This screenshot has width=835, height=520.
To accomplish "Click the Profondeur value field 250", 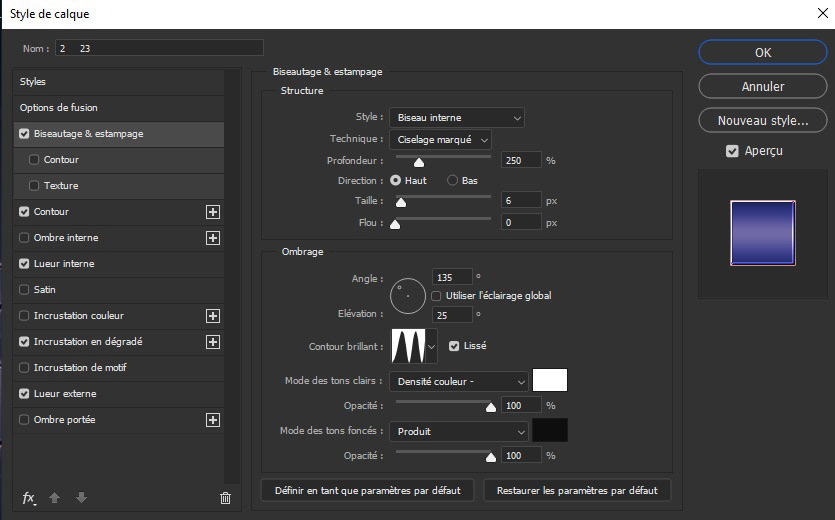I will 521,160.
